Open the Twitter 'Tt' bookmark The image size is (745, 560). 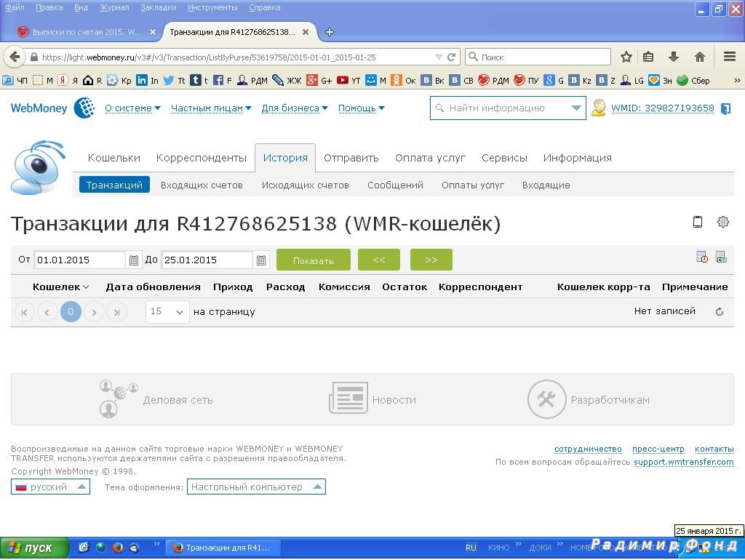pyautogui.click(x=175, y=80)
